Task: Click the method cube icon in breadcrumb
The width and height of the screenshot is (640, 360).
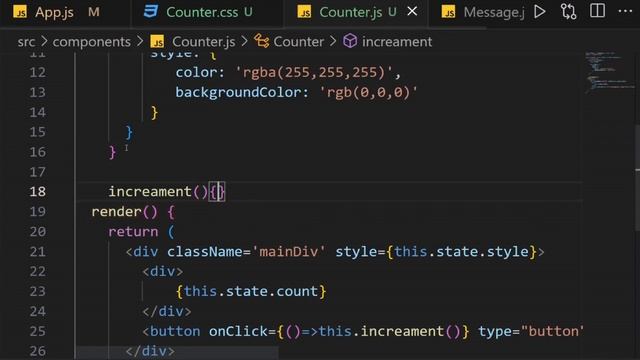Action: (x=350, y=41)
